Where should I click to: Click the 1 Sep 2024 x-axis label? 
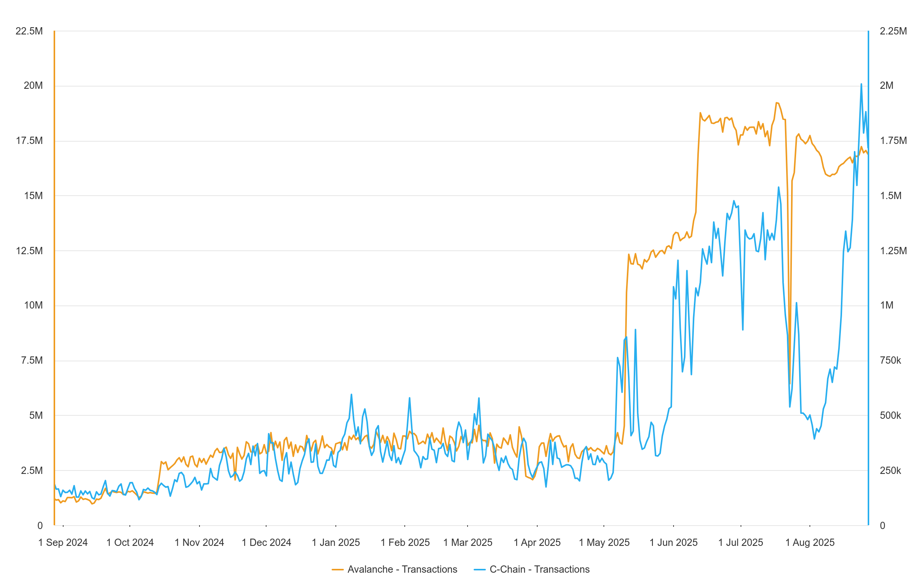[x=63, y=542]
